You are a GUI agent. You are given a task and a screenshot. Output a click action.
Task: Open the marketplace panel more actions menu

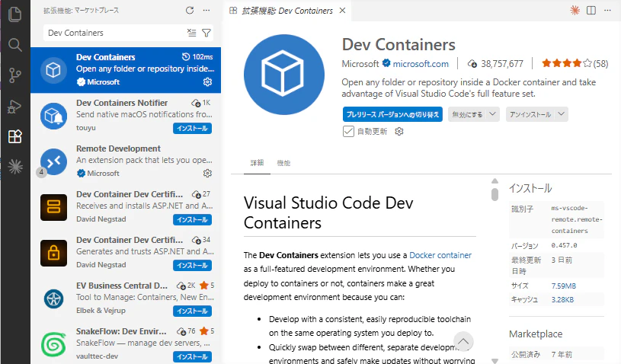point(206,11)
